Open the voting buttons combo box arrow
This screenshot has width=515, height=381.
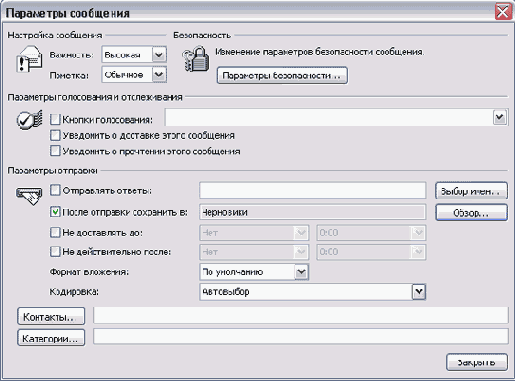499,117
